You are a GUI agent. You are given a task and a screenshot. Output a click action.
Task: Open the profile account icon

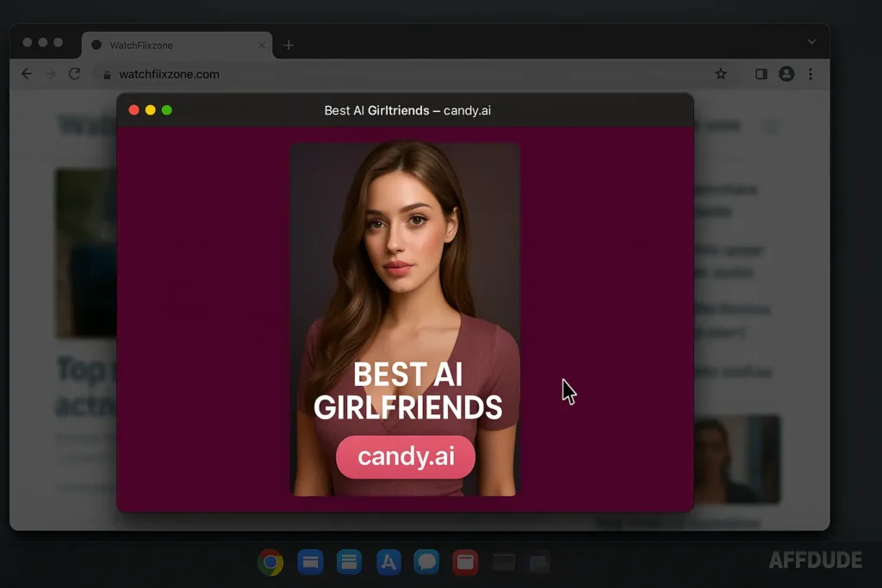786,74
